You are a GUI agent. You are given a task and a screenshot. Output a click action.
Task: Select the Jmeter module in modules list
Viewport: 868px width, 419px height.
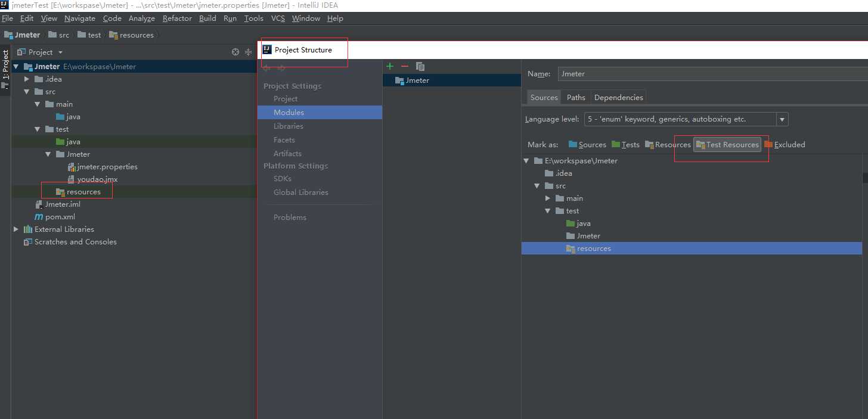(452, 80)
